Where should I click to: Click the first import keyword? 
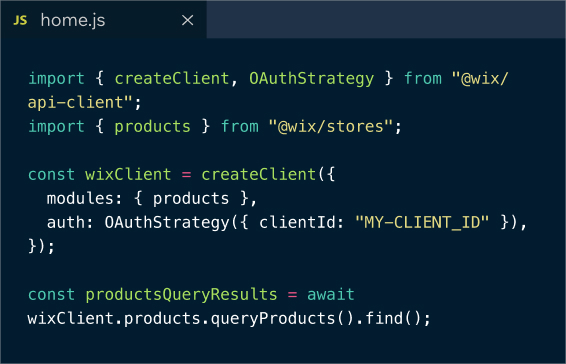click(56, 78)
